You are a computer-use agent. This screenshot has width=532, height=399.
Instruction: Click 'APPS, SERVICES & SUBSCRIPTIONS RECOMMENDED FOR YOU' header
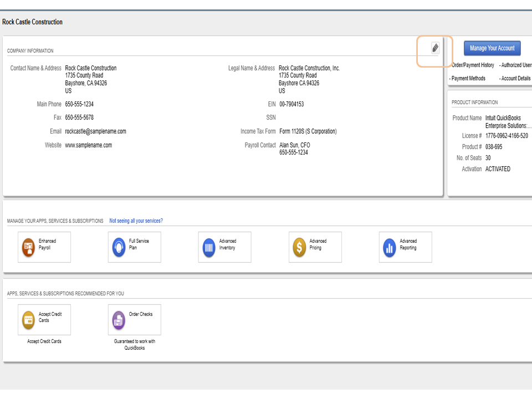[x=65, y=294]
